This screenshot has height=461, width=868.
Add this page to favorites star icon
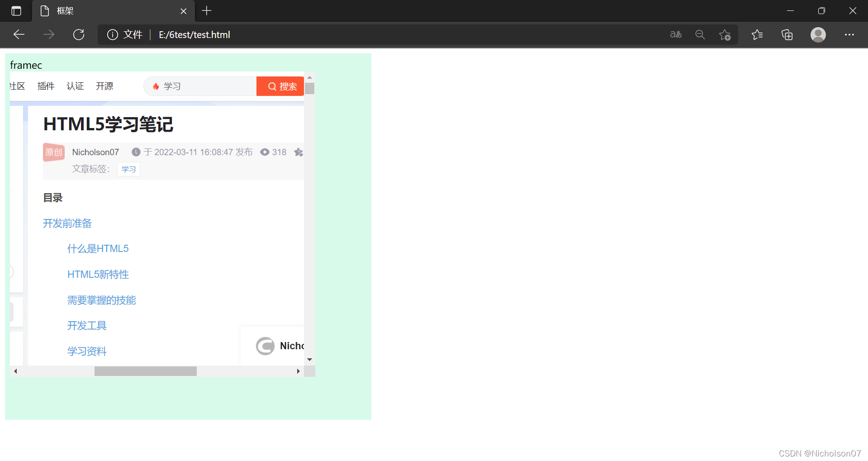725,34
